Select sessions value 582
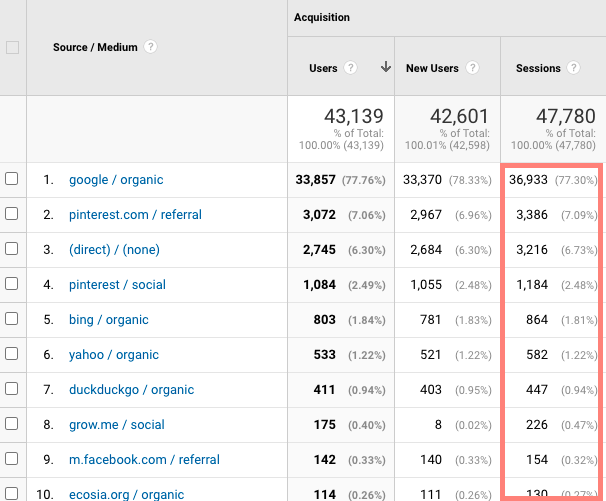 click(537, 355)
